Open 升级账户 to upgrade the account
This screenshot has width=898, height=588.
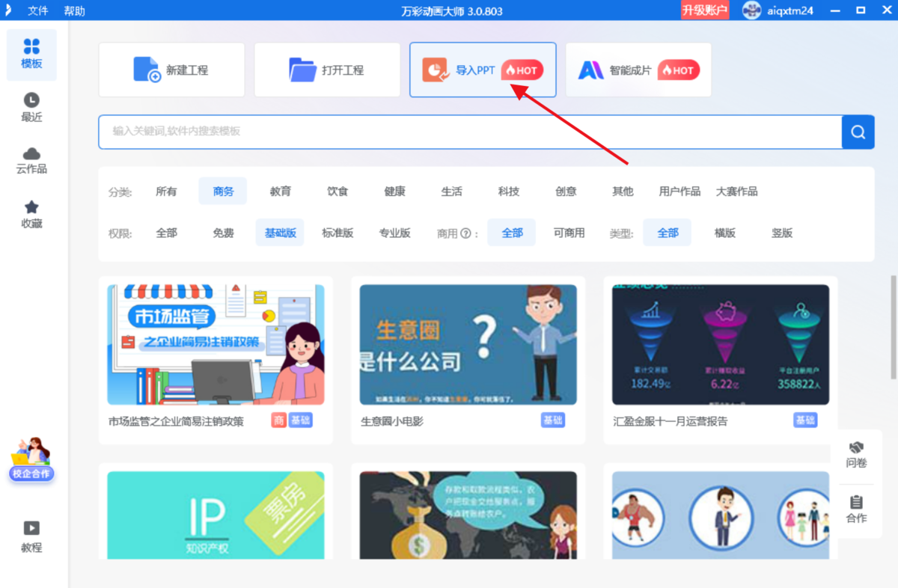point(704,10)
